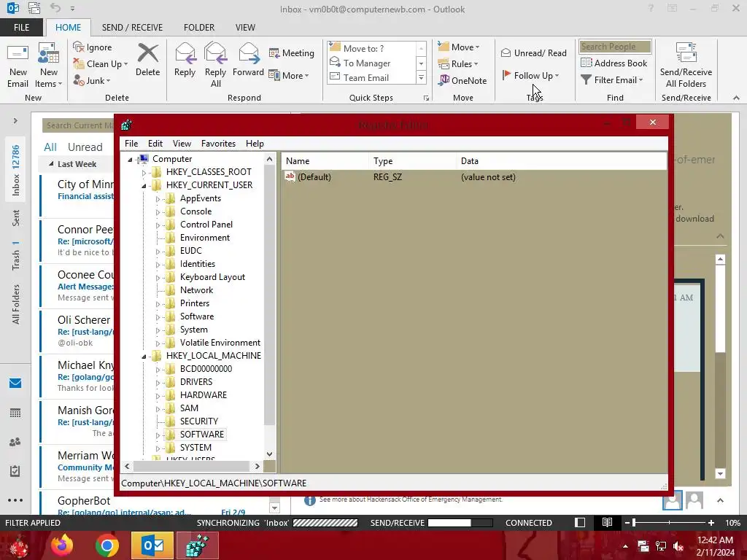This screenshot has width=747, height=560.
Task: Open the FILE tab in Outlook
Action: point(21,27)
